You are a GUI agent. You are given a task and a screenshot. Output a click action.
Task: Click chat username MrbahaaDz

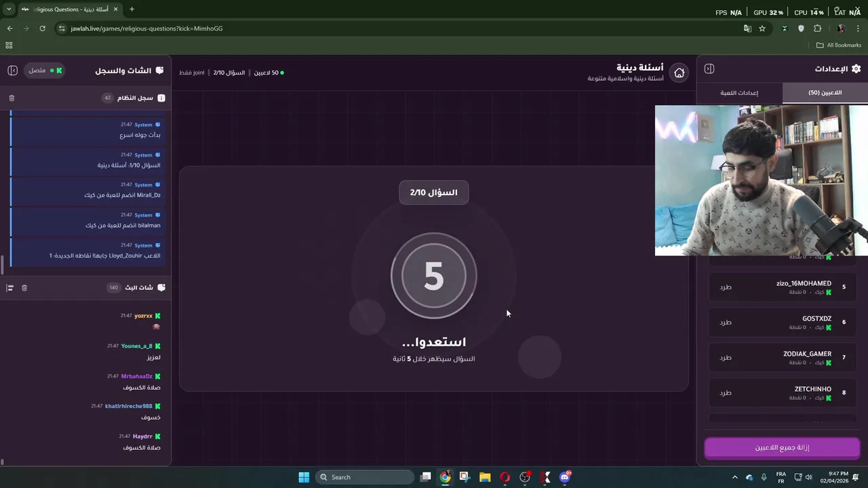point(137,376)
